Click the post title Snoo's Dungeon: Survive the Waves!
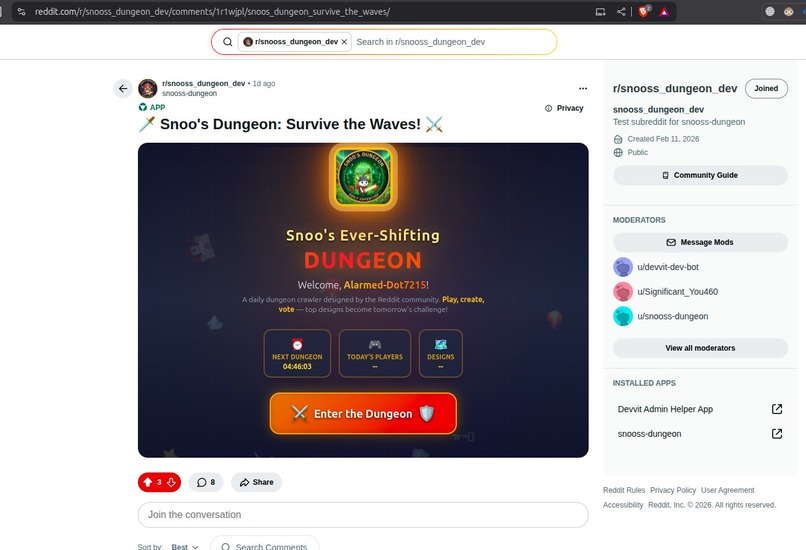This screenshot has height=550, width=806. coord(290,124)
